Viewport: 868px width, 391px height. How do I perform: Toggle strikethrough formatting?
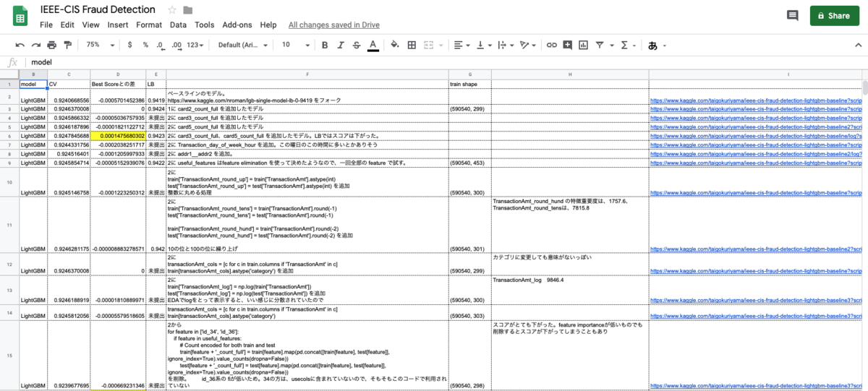point(357,45)
